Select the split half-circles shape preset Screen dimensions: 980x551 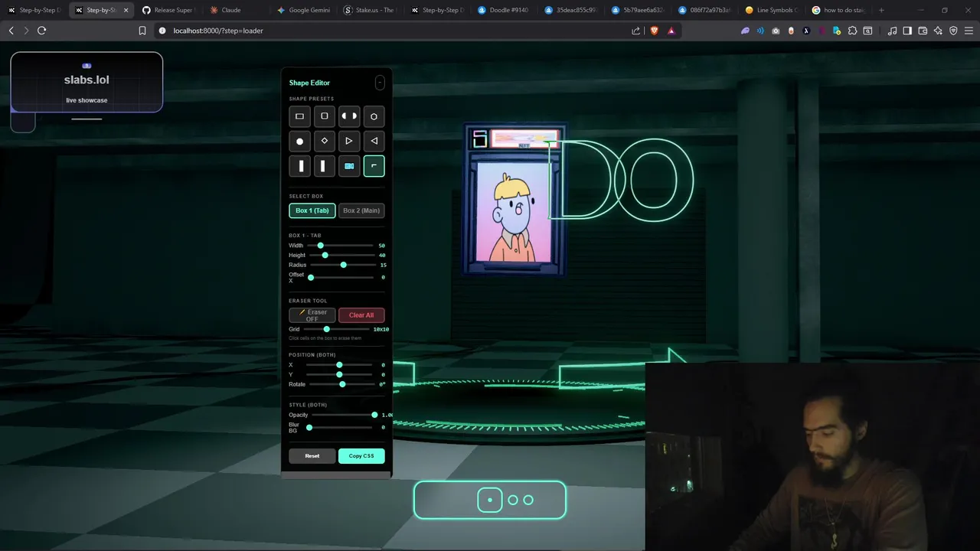click(349, 116)
